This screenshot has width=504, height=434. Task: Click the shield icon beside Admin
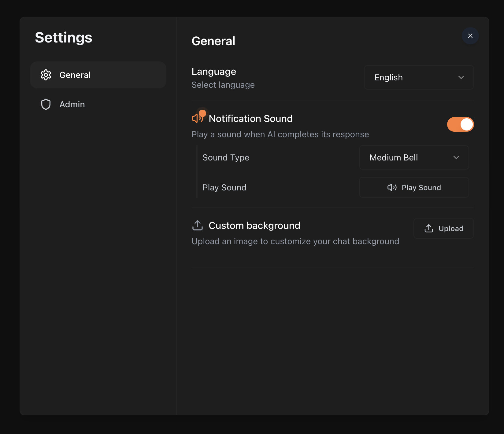pos(46,104)
